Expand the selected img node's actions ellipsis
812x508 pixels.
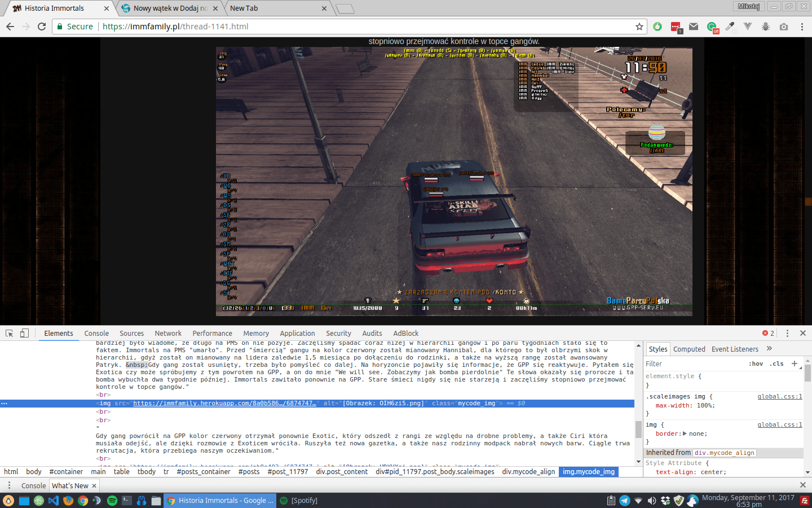[x=4, y=404]
